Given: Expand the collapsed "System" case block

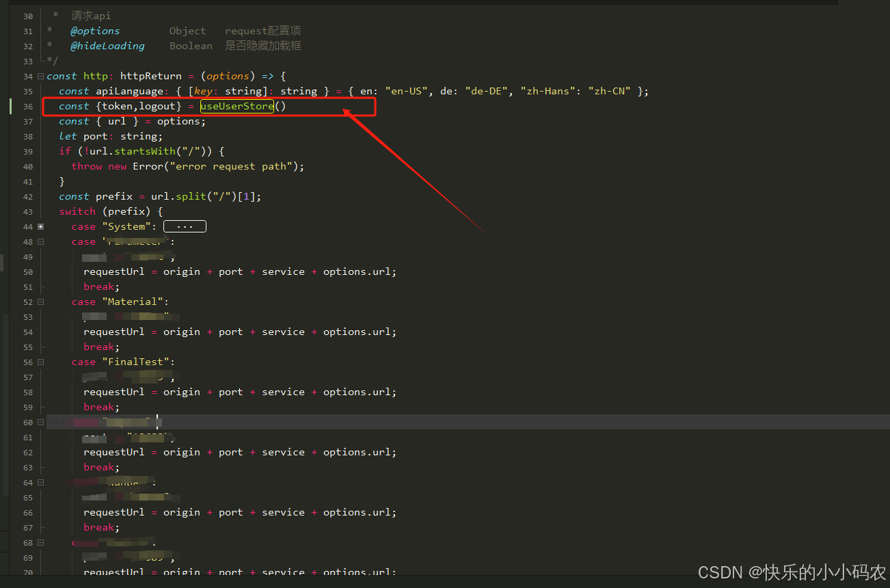Looking at the screenshot, I should [x=40, y=226].
